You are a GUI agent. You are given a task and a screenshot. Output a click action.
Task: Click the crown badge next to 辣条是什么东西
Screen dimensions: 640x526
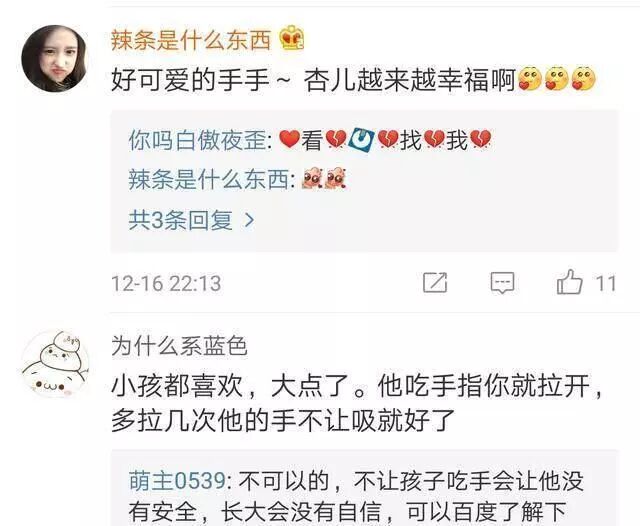291,38
